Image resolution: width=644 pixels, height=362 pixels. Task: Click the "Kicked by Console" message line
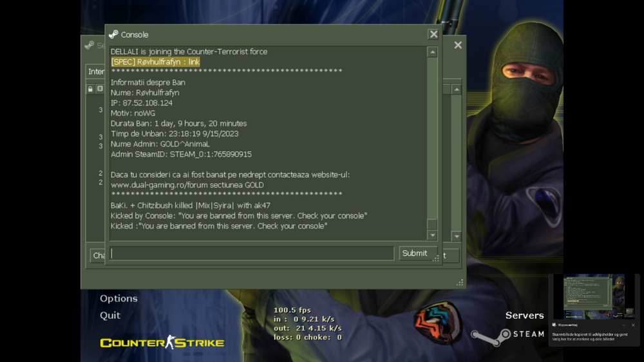[x=239, y=216]
